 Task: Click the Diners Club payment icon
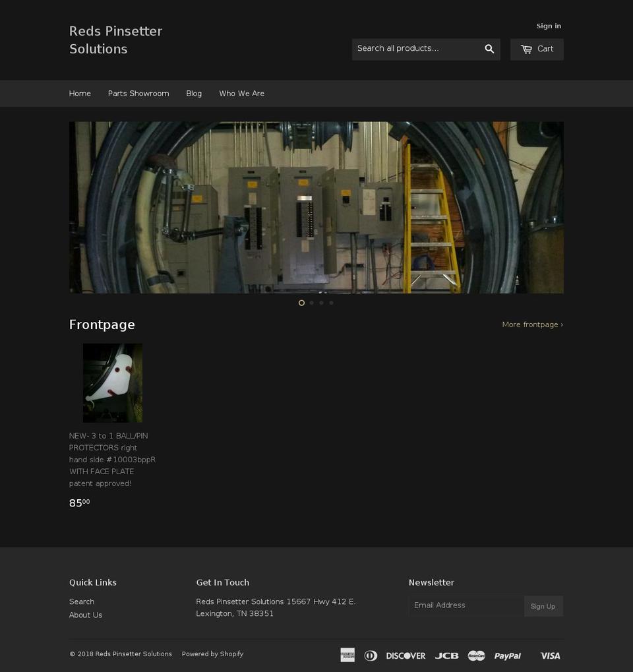tap(371, 655)
